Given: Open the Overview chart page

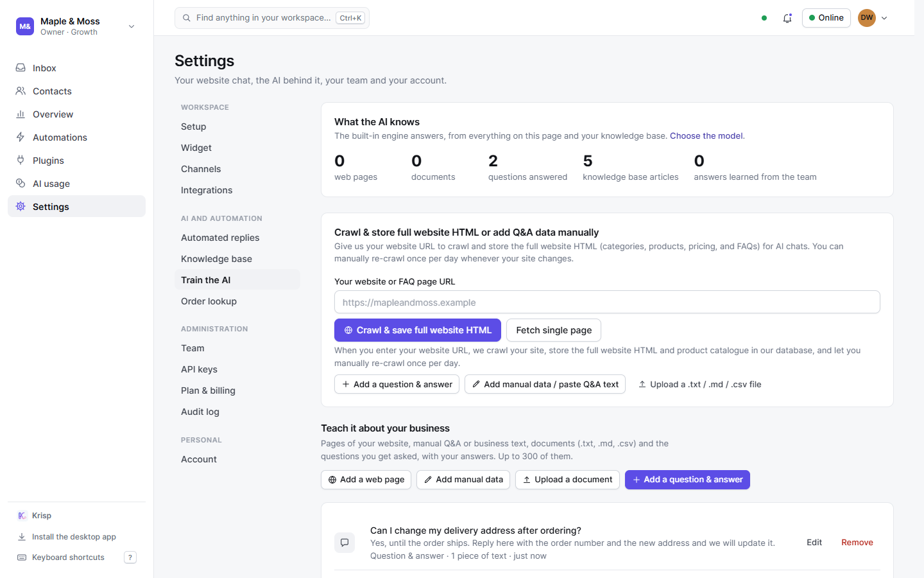Looking at the screenshot, I should [76, 114].
